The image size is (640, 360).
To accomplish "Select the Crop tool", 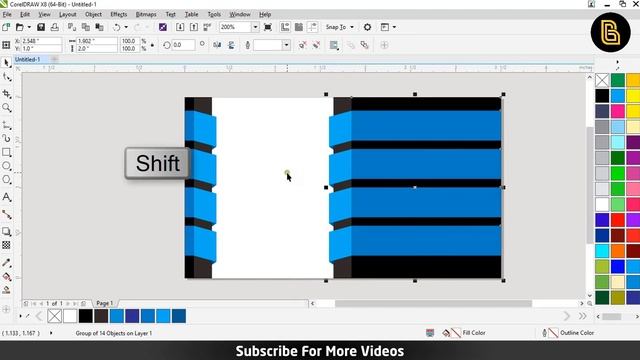I will [x=7, y=93].
